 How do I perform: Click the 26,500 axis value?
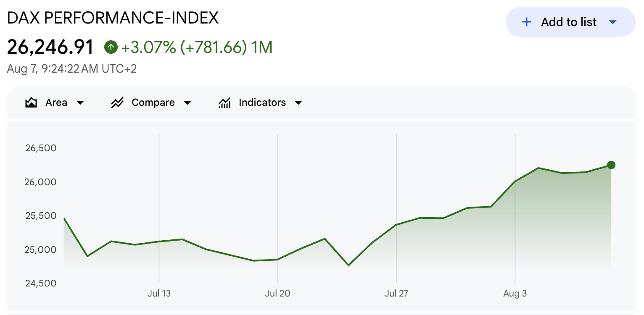[41, 148]
